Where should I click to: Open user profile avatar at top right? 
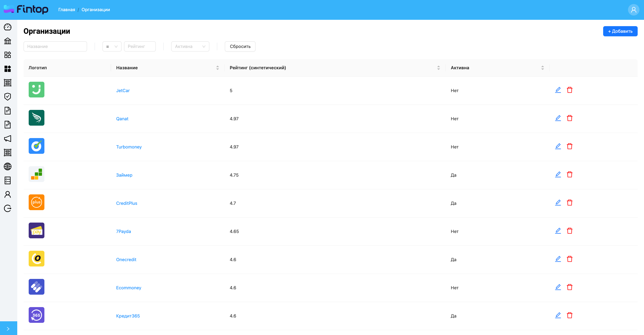(x=633, y=10)
